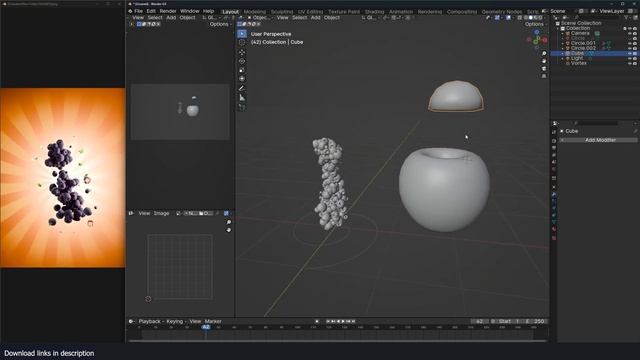Expand the Circle.001 item in outliner
The height and width of the screenshot is (360, 640).
(563, 43)
